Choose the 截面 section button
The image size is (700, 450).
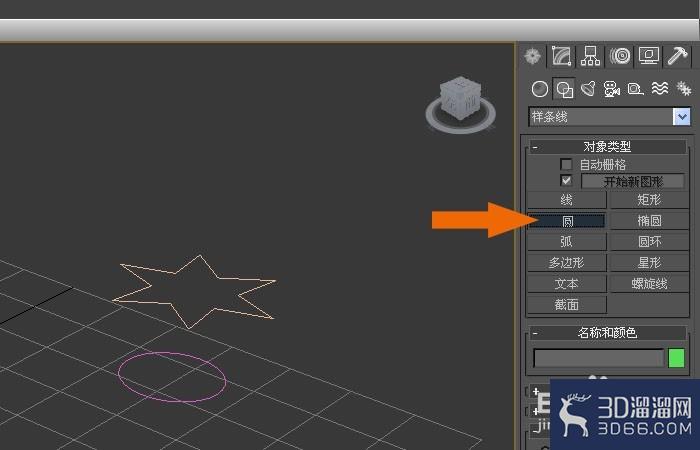click(x=567, y=304)
